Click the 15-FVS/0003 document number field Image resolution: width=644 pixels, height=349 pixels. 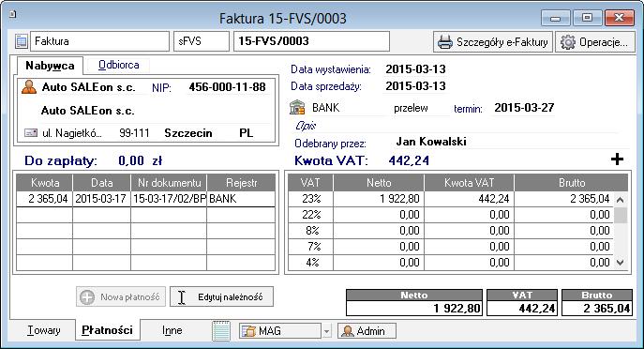(312, 41)
